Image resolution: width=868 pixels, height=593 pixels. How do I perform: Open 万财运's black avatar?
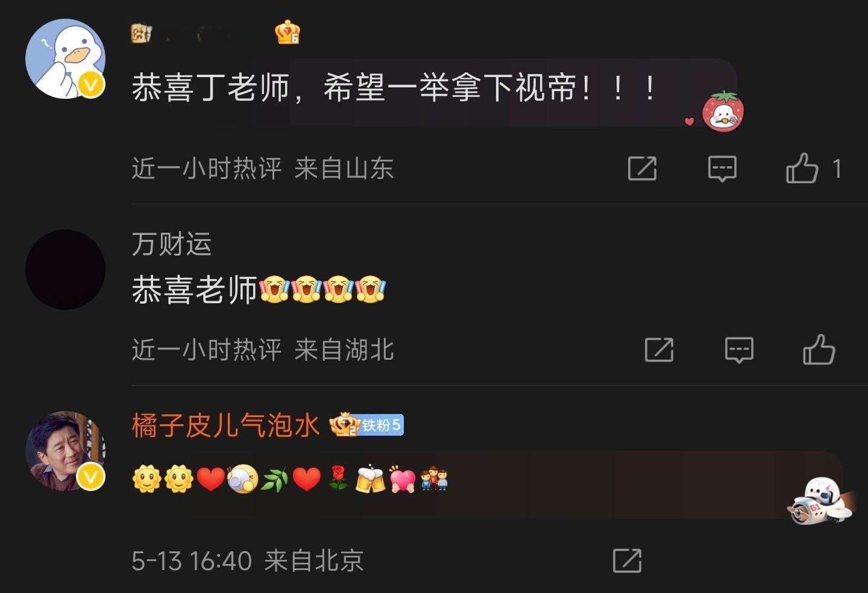coord(66,269)
